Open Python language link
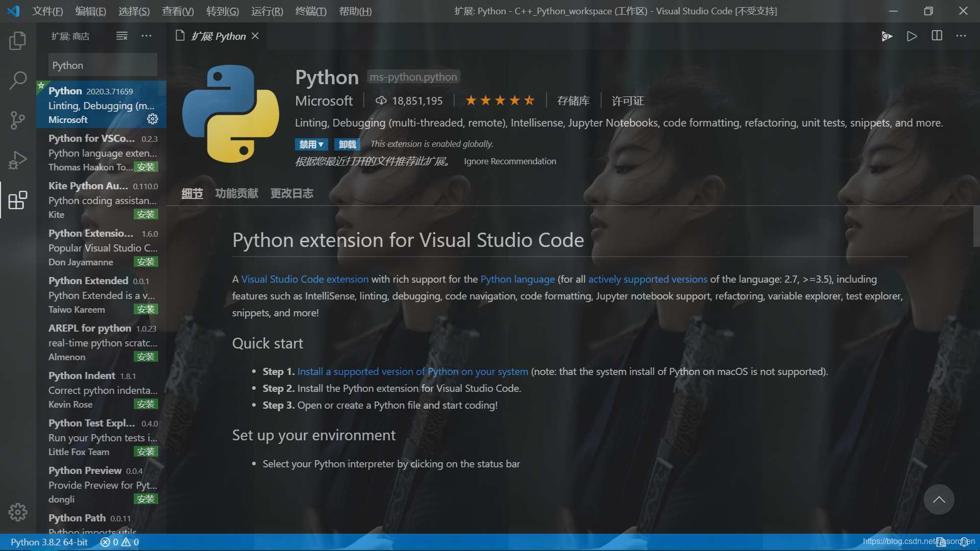Viewport: 980px width, 551px height. [x=518, y=279]
